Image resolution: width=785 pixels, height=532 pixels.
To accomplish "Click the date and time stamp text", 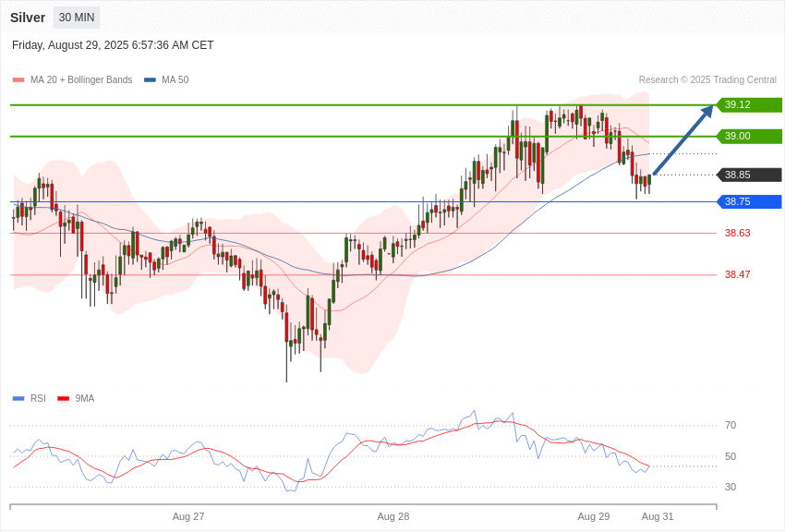I will click(x=113, y=45).
